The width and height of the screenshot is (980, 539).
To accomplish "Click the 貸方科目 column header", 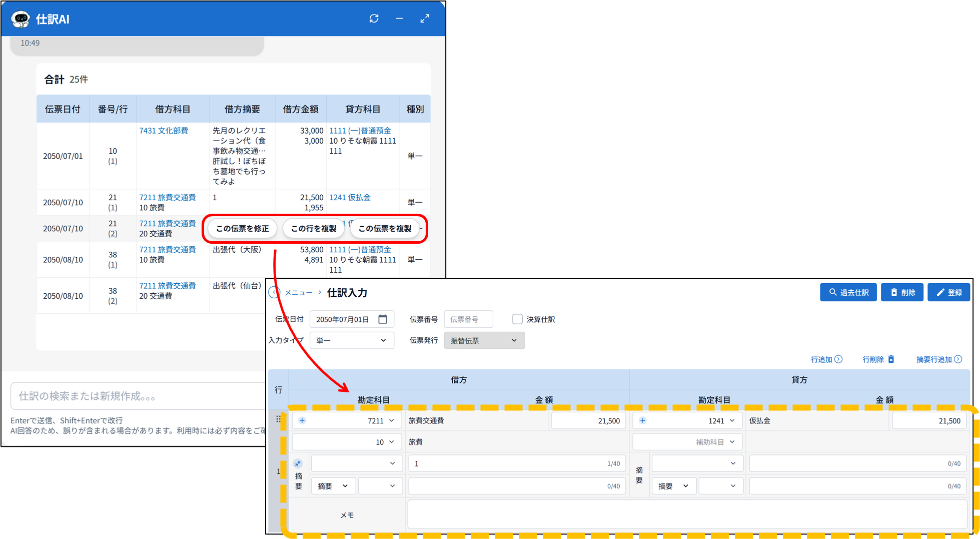I will pos(363,109).
